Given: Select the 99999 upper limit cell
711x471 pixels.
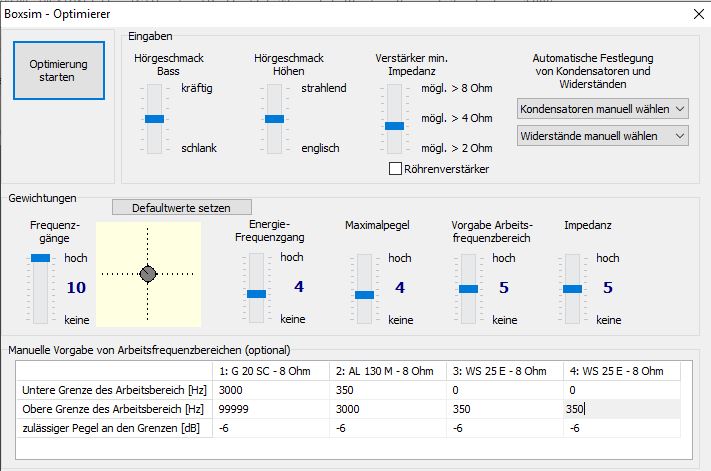Looking at the screenshot, I should click(x=271, y=409).
